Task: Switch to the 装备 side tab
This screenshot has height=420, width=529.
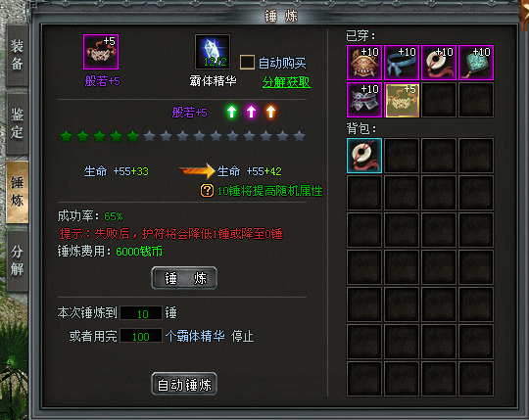Action: (17, 55)
